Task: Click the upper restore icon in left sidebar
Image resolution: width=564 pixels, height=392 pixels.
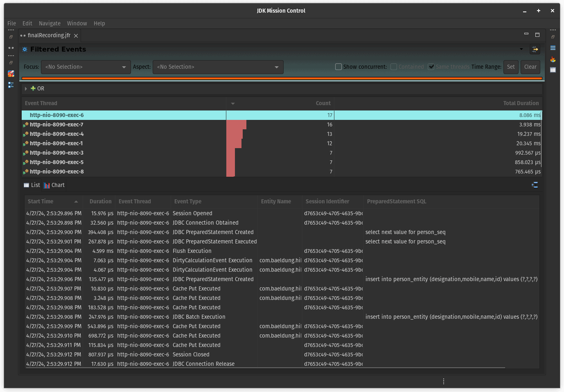Action: coord(11,37)
